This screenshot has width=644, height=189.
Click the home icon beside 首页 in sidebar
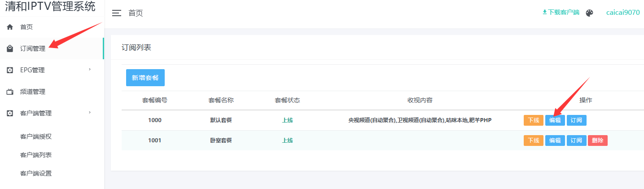tap(10, 27)
